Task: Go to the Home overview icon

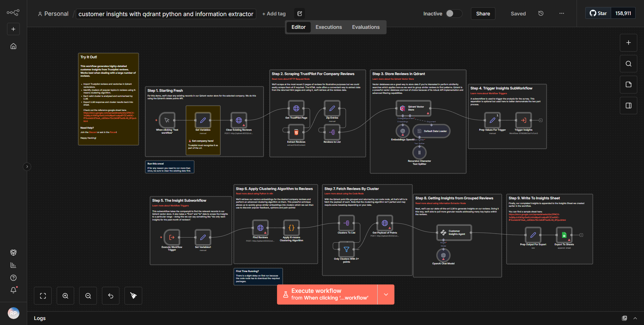Action: (13, 46)
